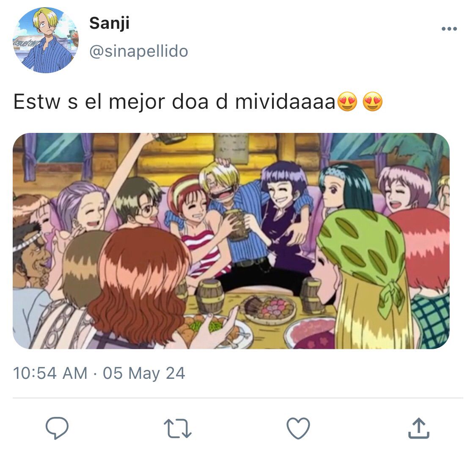Toggle the like heart under the tweet
The width and height of the screenshot is (476, 455).
point(298,428)
